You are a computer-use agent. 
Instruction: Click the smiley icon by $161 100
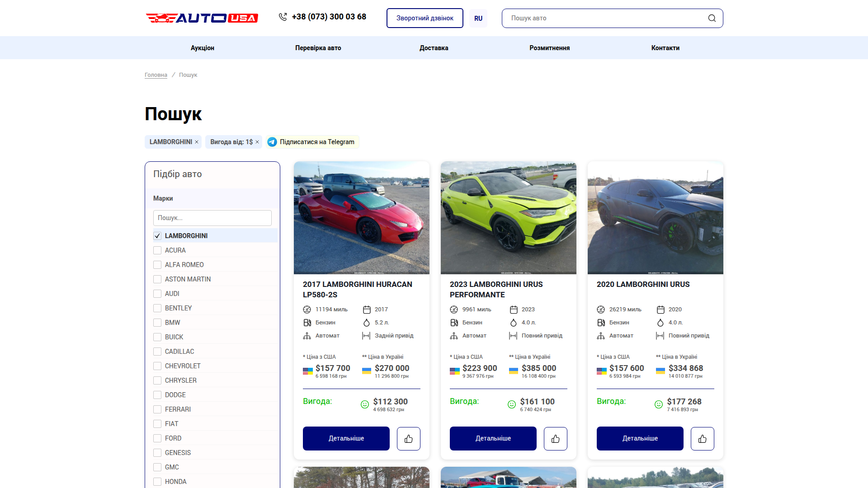pyautogui.click(x=512, y=404)
